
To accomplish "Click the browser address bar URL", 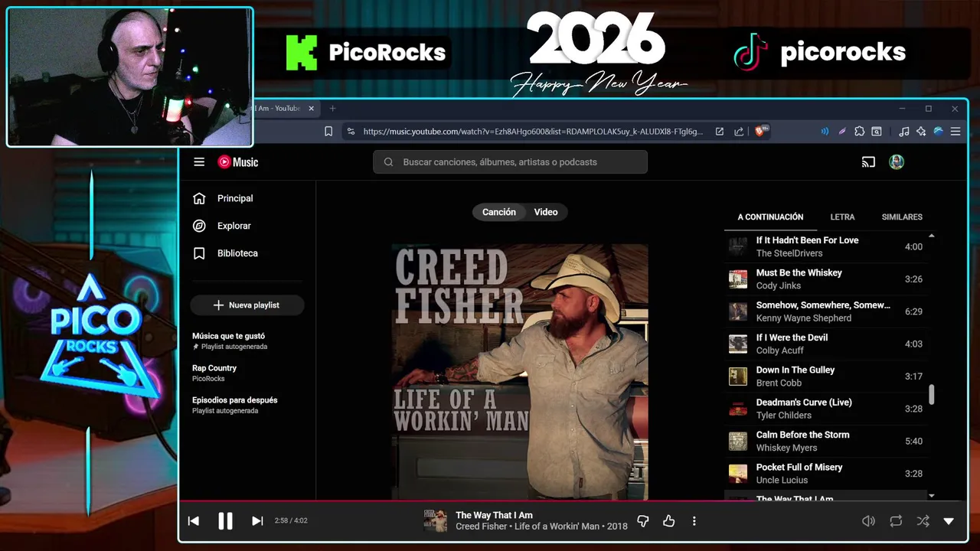I will pyautogui.click(x=533, y=132).
